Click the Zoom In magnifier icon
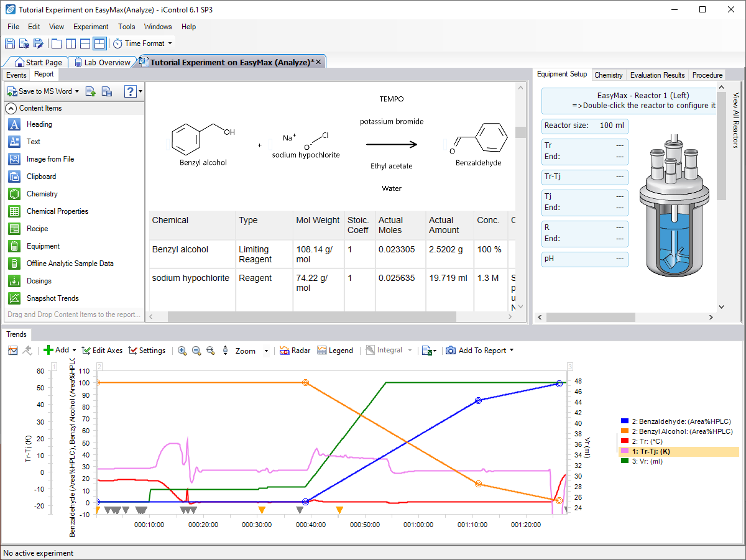746x560 pixels. tap(182, 351)
